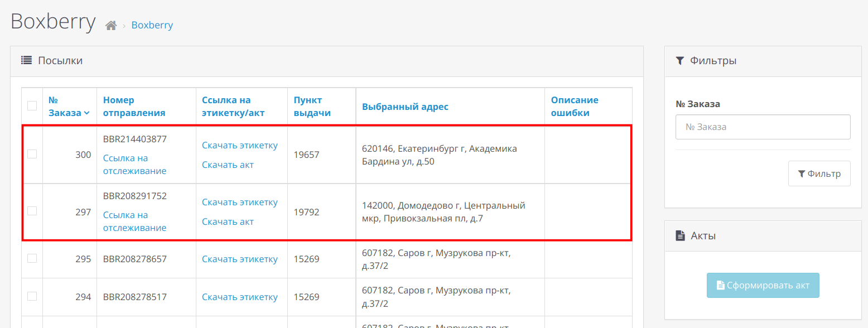Screen dimensions: 868x328
Task: Download act for order 297
Action: point(228,221)
